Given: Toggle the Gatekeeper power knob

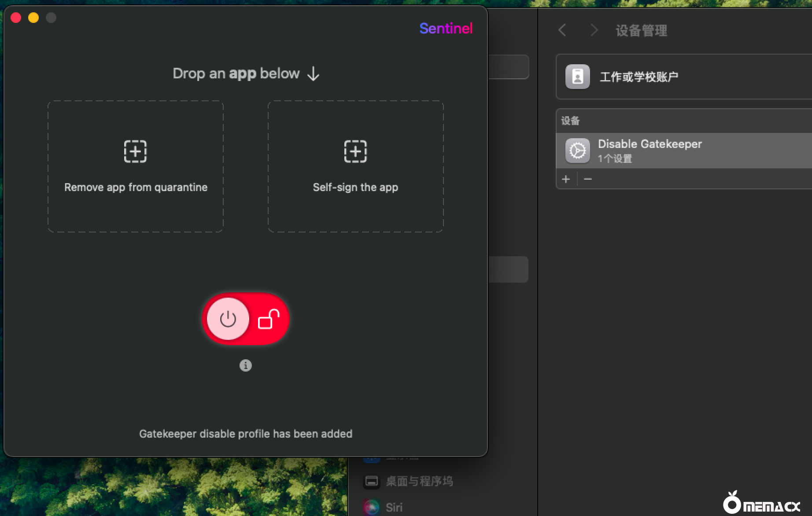Looking at the screenshot, I should [x=228, y=319].
